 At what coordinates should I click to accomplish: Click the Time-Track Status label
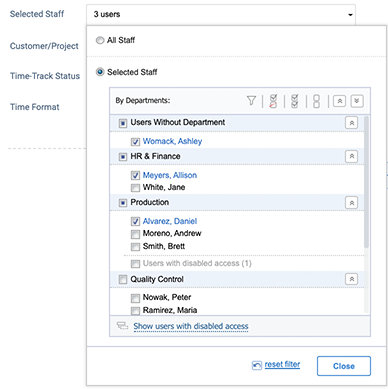click(45, 76)
